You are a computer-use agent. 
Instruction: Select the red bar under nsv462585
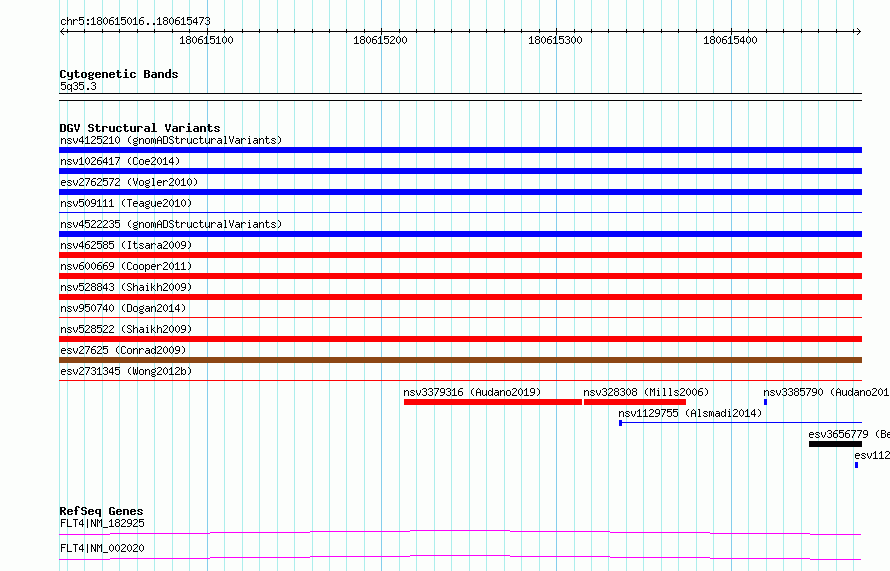(x=460, y=255)
